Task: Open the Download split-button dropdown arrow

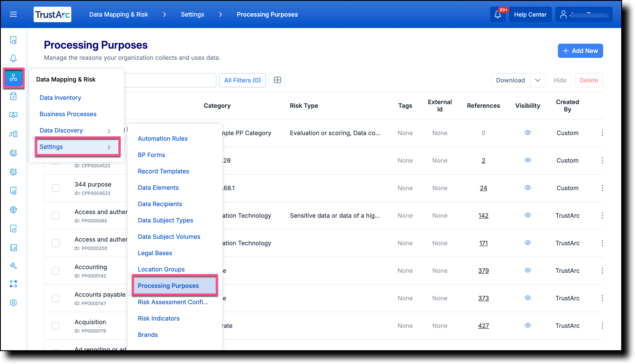Action: click(x=538, y=80)
